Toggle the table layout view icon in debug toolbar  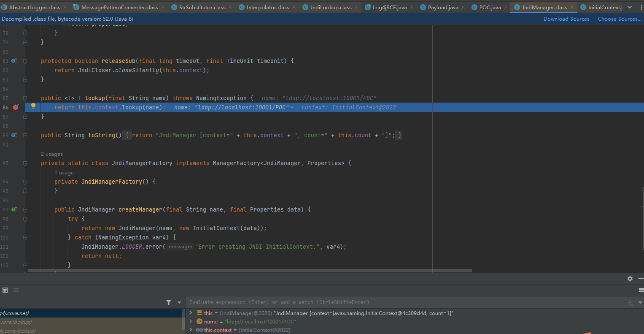5,290
